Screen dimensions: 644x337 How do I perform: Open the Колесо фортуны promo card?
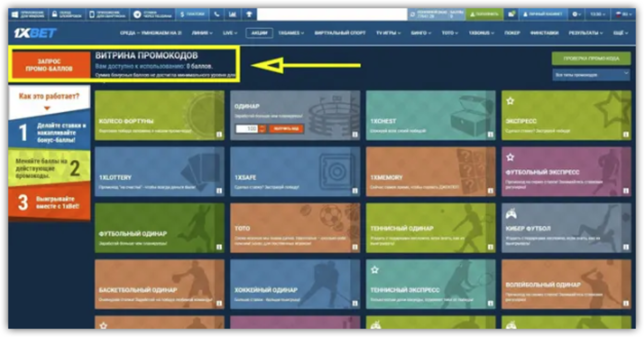pos(159,115)
